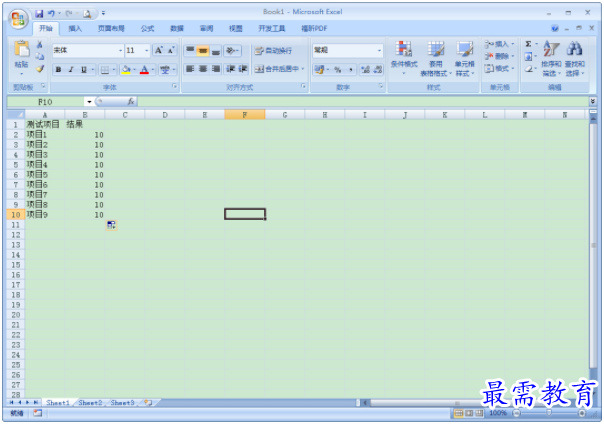
Task: Open 条件格式 conditional formatting
Action: click(x=404, y=58)
